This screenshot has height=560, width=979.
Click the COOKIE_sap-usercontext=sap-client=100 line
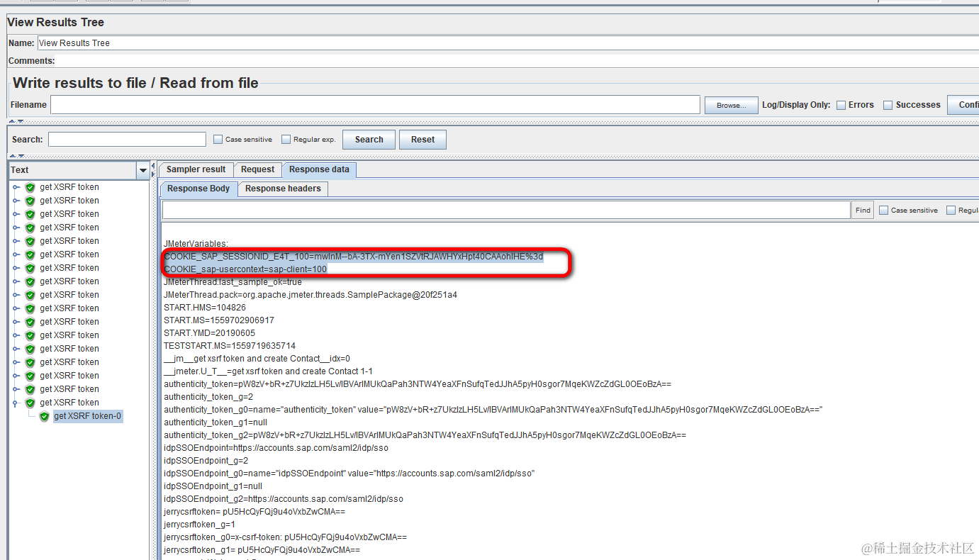[245, 269]
